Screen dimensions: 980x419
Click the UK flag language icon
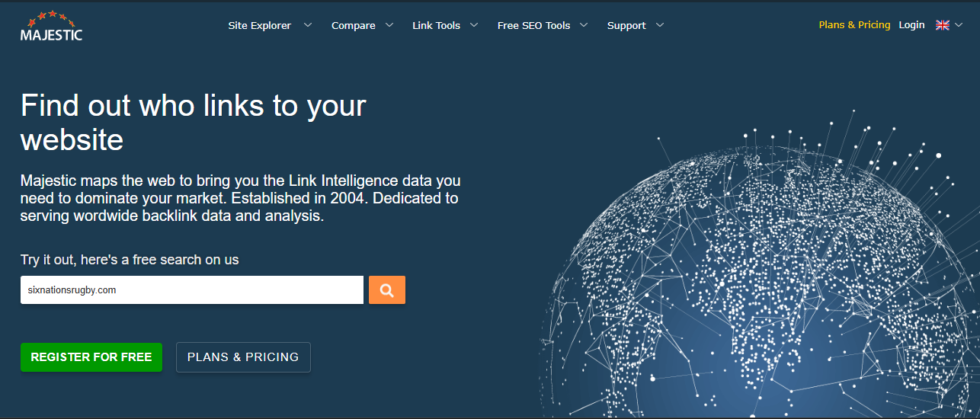tap(943, 25)
